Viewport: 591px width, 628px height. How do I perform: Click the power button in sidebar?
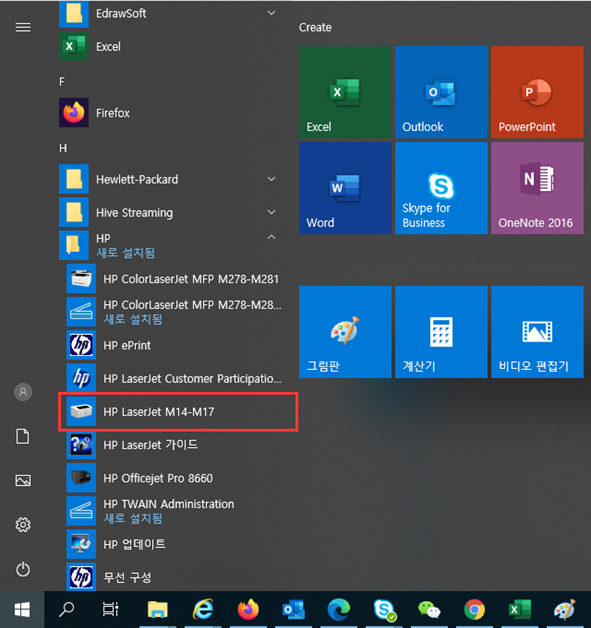(23, 569)
